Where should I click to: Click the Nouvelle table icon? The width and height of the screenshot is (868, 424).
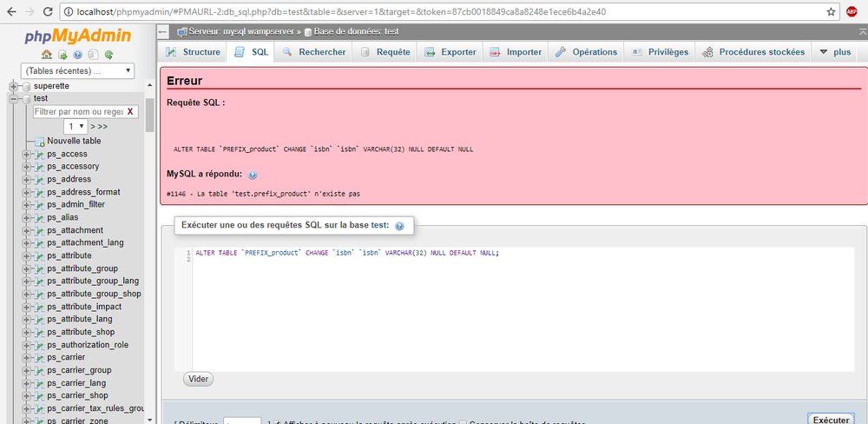39,142
